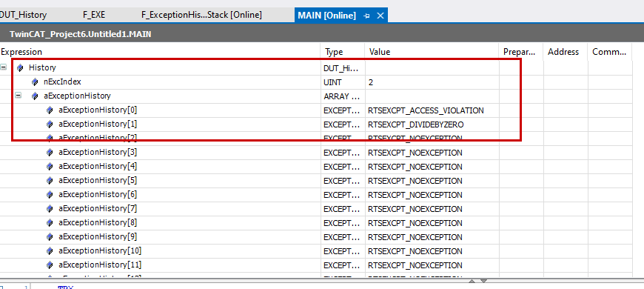Select the aExceptionHistory[8] row label
Image resolution: width=644 pixels, height=289 pixels.
(x=98, y=222)
